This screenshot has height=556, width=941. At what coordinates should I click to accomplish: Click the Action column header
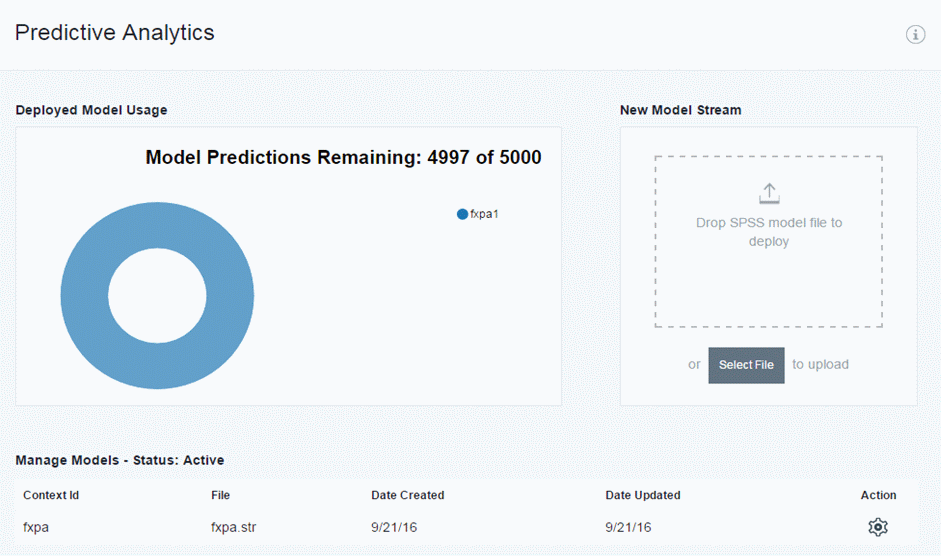[878, 495]
